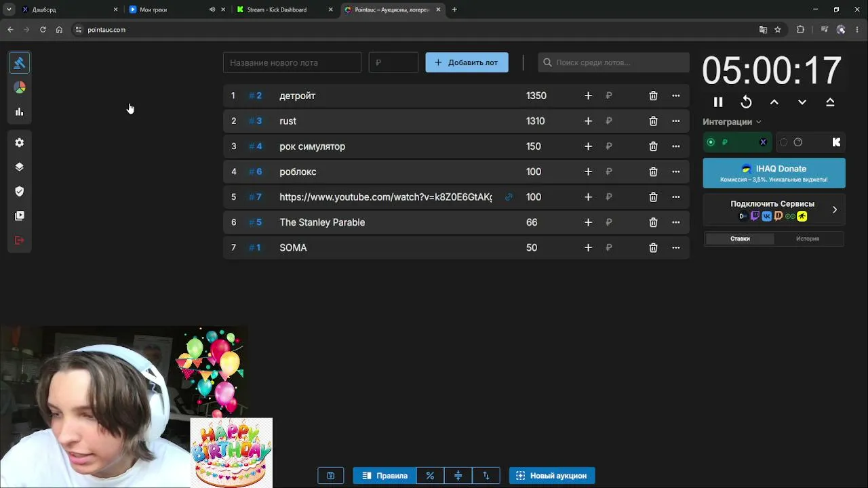Delete The Stanley Parable lot

tap(653, 222)
